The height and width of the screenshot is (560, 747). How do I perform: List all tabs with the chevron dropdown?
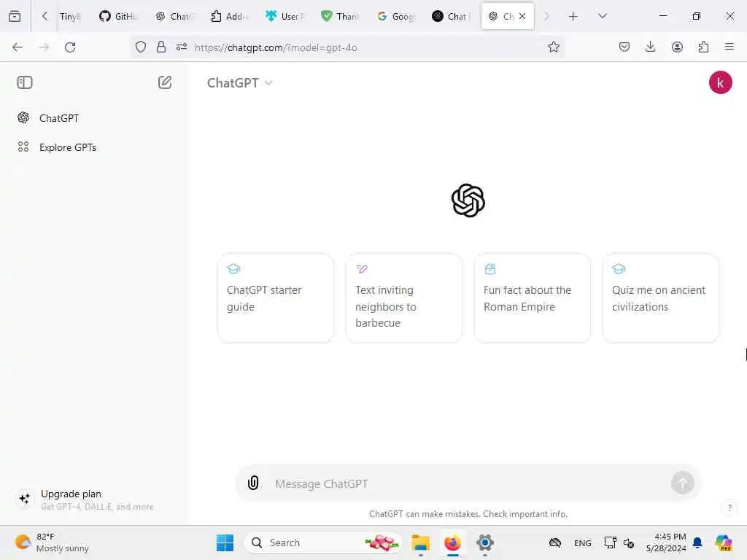click(x=602, y=16)
